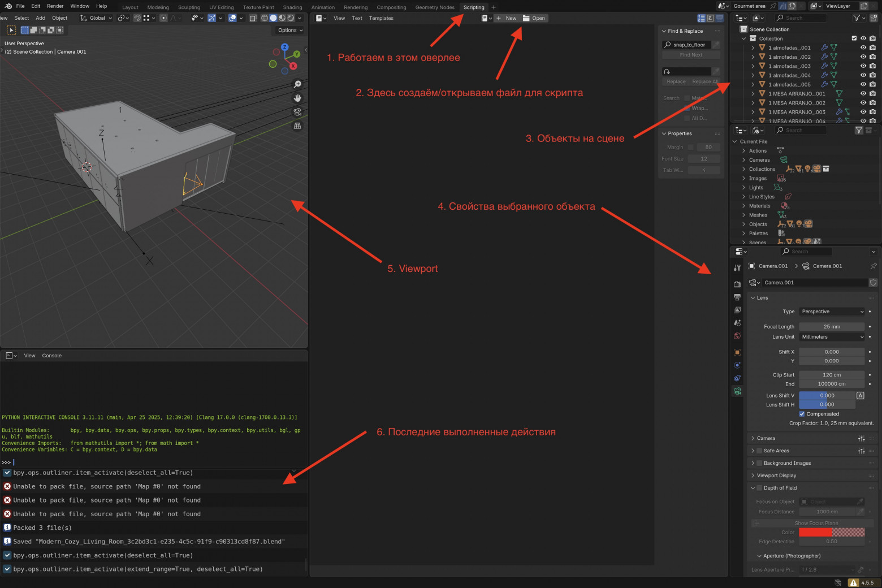Hide almofadas_.002 with its eye toggle

(863, 57)
